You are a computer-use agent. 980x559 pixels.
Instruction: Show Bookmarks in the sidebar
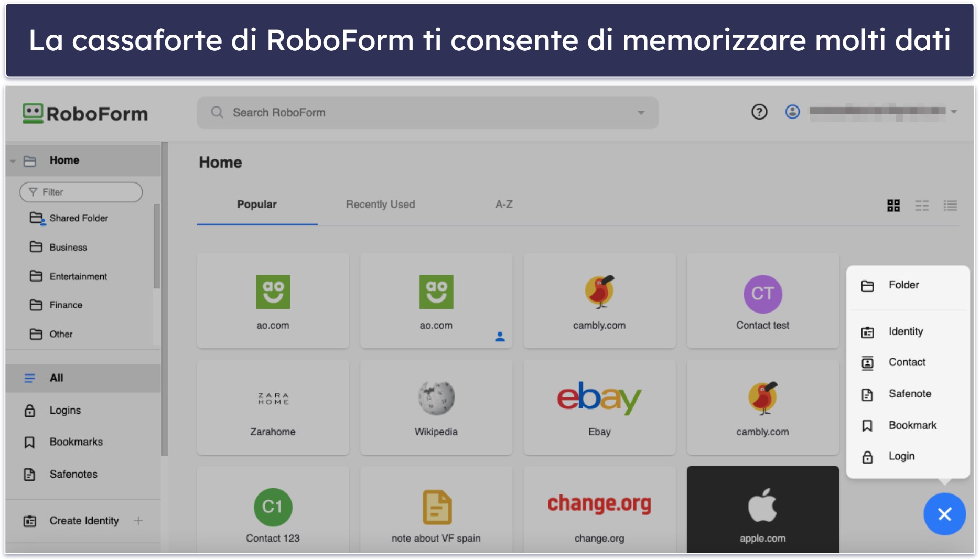76,442
